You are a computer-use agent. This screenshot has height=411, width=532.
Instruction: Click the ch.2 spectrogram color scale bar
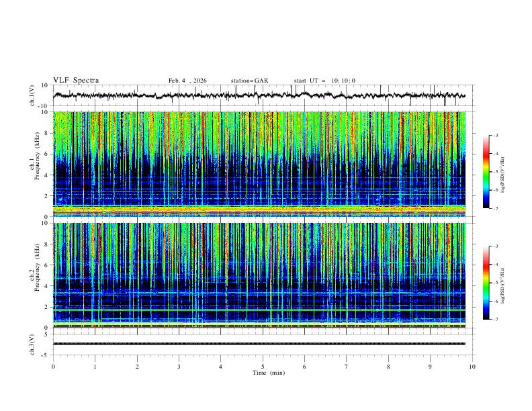click(x=486, y=283)
